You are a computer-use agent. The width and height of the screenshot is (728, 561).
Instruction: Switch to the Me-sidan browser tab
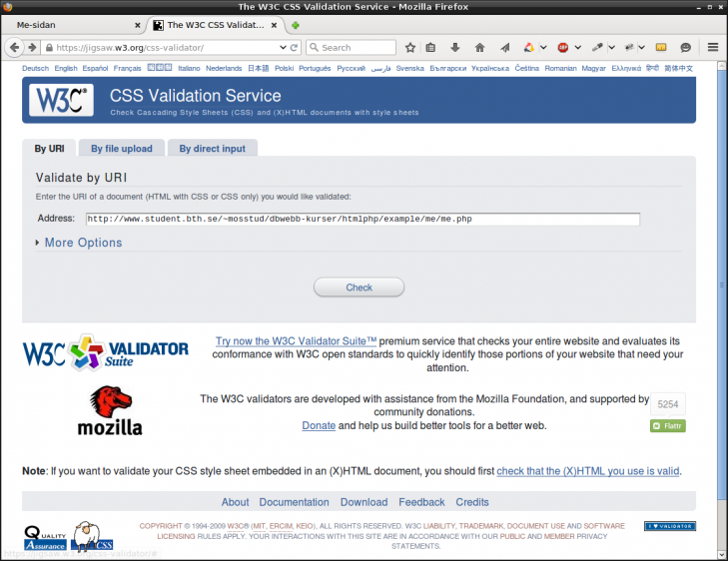[x=74, y=25]
